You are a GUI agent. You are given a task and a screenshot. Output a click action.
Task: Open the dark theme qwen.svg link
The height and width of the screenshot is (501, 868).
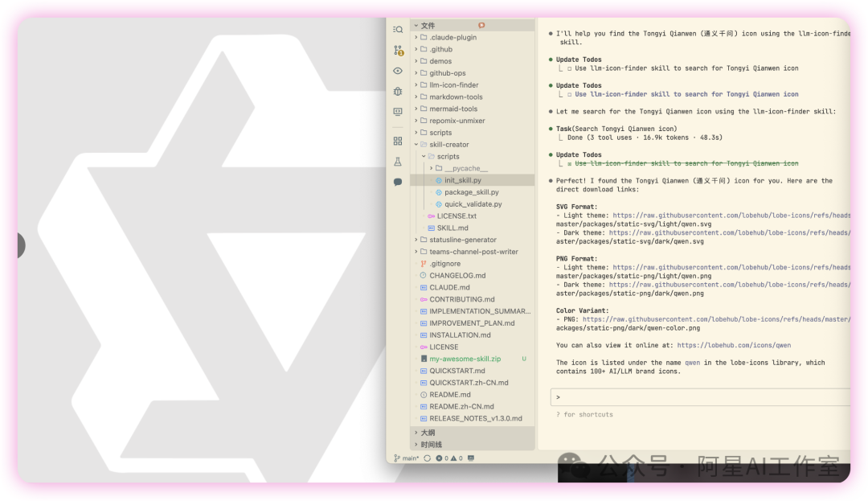[730, 233]
